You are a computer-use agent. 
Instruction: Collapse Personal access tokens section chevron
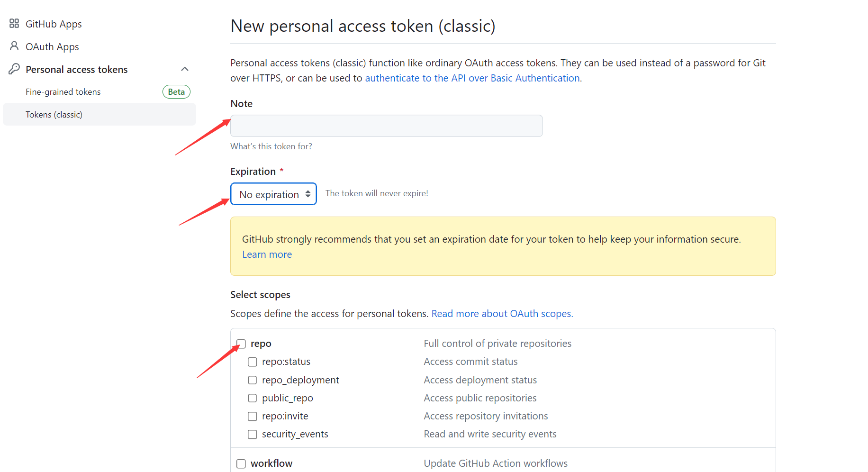185,69
